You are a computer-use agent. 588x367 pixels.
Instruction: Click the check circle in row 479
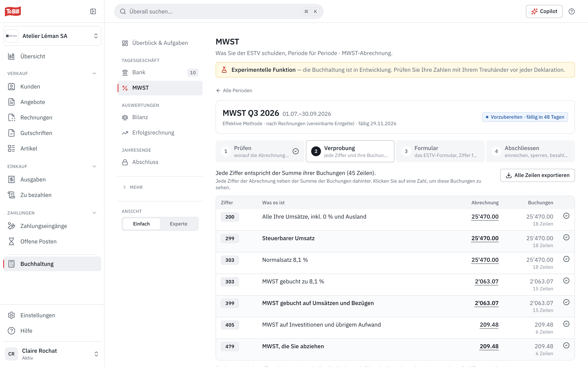pos(566,345)
